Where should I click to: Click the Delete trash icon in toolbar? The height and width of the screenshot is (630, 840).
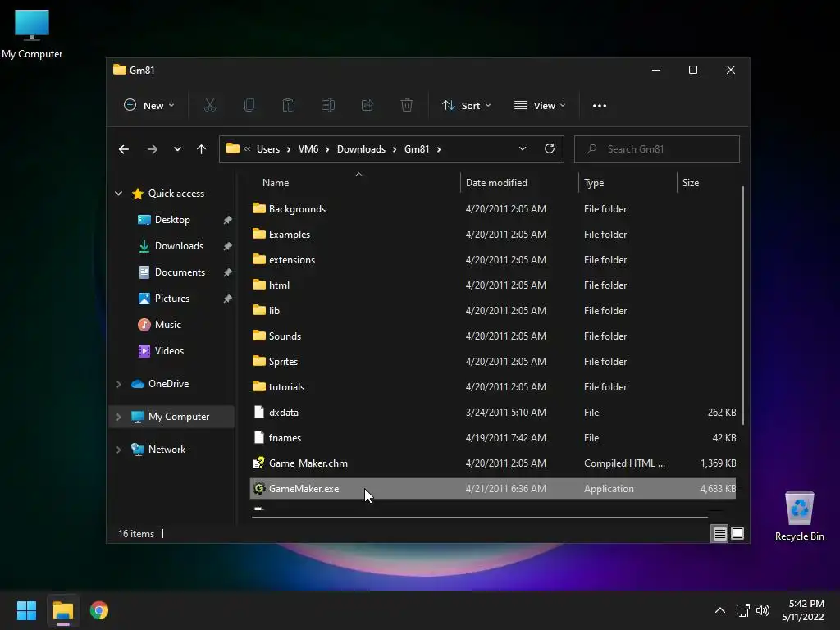point(407,106)
